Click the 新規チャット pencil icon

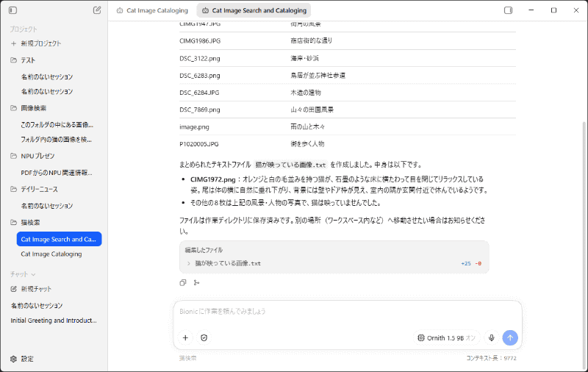(x=13, y=289)
